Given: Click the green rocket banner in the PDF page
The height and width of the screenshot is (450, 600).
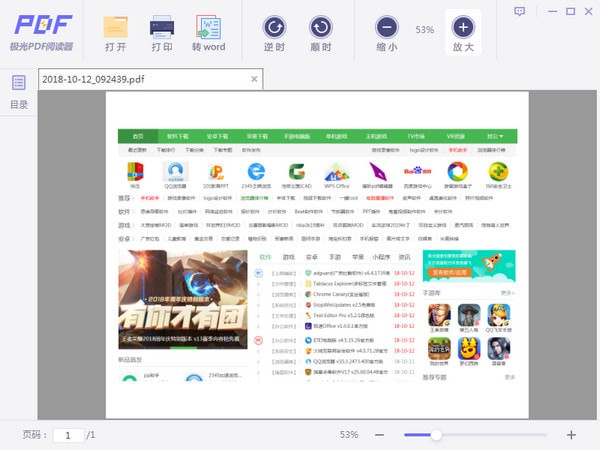Looking at the screenshot, I should [469, 266].
